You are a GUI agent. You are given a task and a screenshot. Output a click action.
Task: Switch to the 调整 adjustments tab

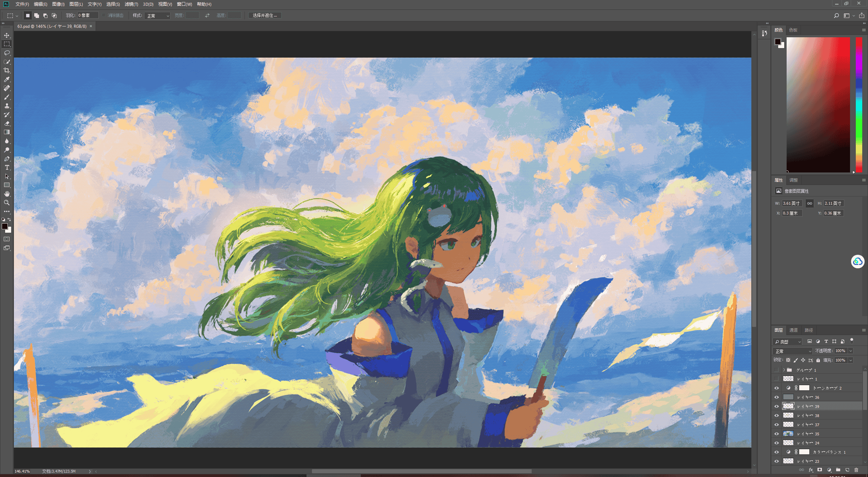(x=793, y=180)
